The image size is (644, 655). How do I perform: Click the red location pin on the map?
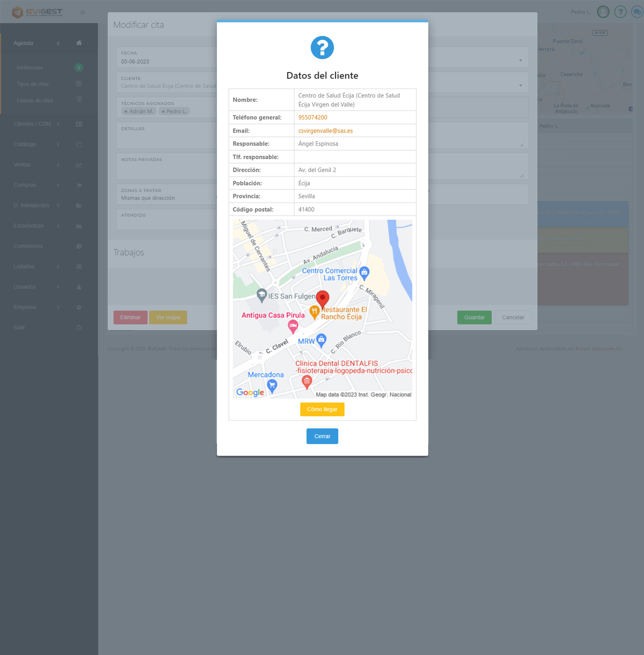(x=322, y=299)
